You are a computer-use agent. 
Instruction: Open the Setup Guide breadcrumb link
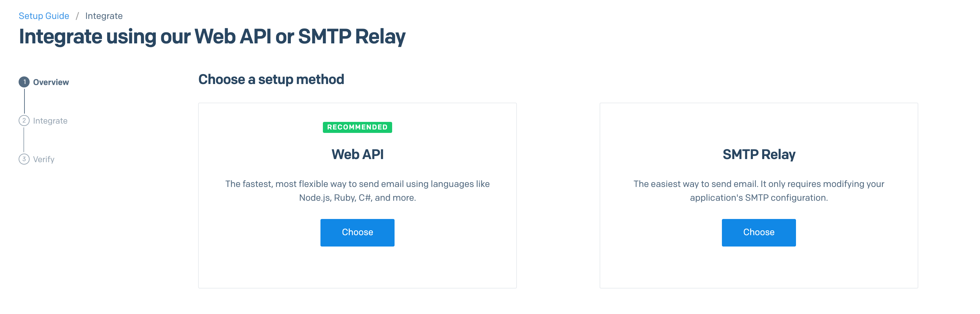pyautogui.click(x=44, y=16)
